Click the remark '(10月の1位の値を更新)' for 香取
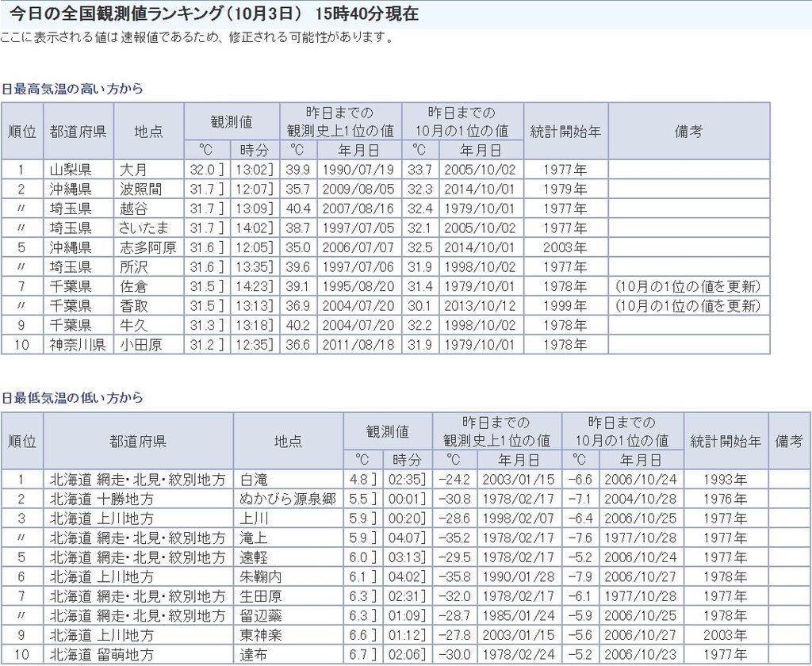 point(688,305)
